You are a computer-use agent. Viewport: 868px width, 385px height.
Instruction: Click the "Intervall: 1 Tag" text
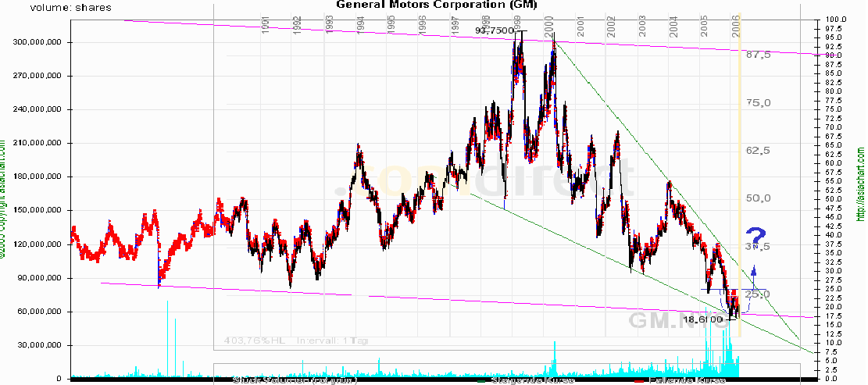point(332,340)
